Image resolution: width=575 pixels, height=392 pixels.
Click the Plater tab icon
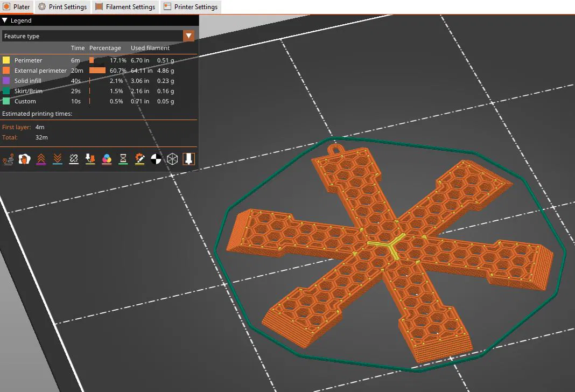click(x=6, y=6)
